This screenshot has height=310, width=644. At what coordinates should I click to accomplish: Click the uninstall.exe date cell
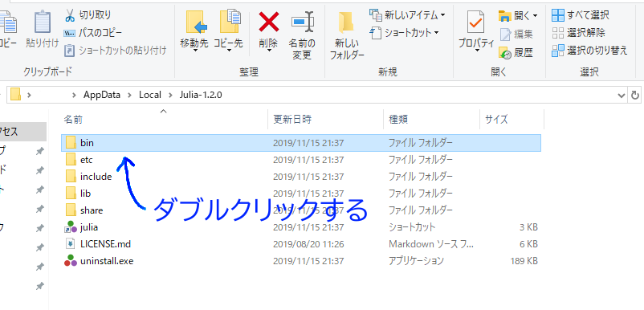coord(308,261)
